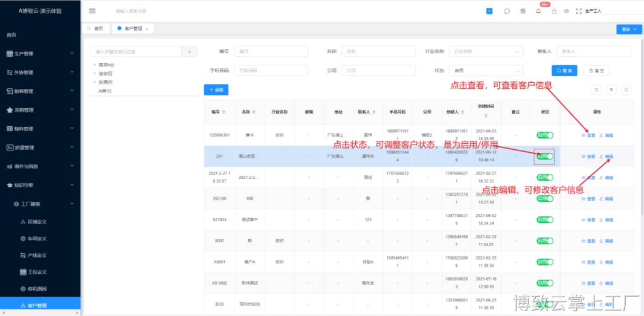This screenshot has width=644, height=316.
Task: Click the 编号 filter input field
Action: [271, 51]
